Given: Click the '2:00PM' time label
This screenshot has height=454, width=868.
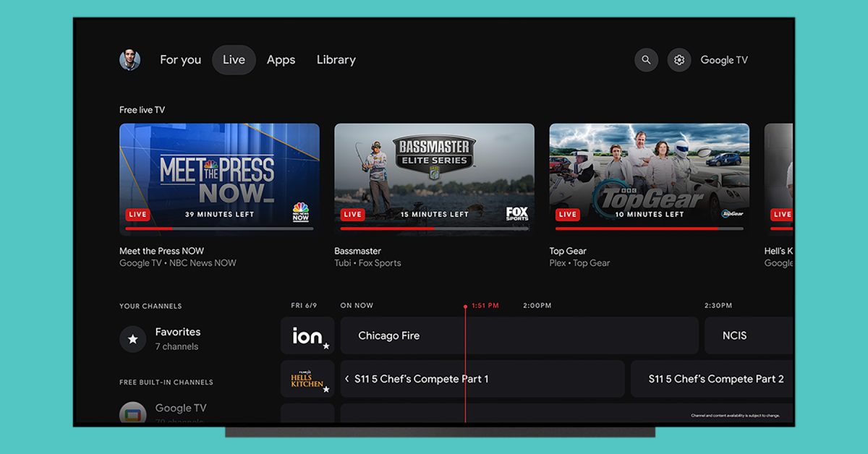Looking at the screenshot, I should (x=537, y=306).
